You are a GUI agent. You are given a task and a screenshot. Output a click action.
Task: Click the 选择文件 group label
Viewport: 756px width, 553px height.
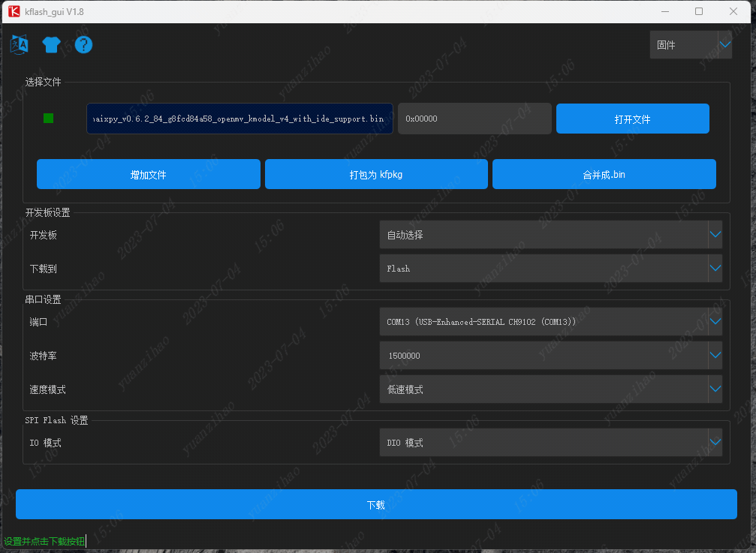pyautogui.click(x=43, y=82)
